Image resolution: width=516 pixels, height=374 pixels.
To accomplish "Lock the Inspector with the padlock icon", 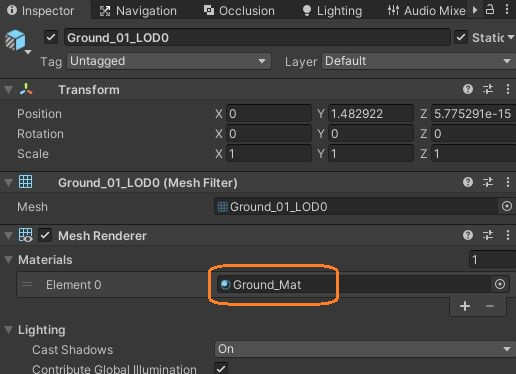I will coord(489,10).
